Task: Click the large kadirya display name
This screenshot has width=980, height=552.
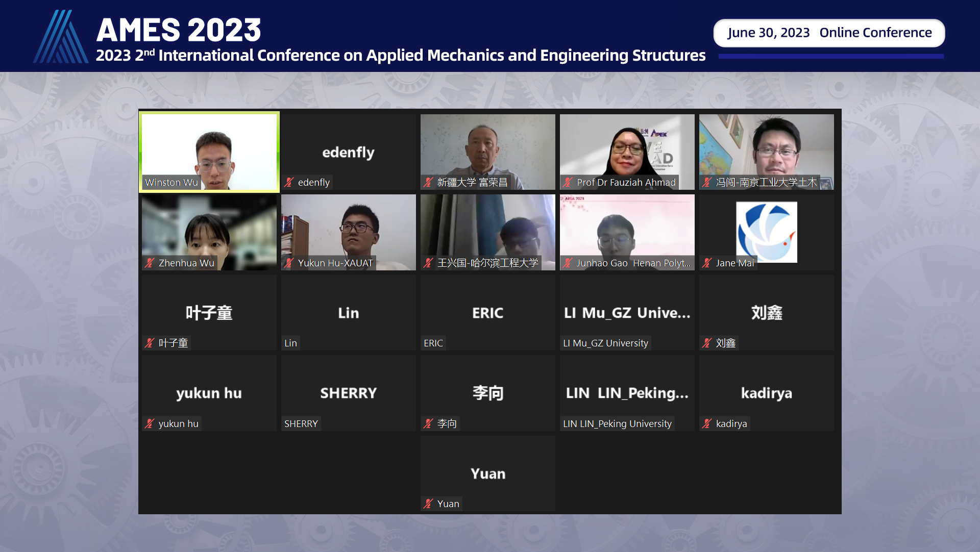Action: pos(767,393)
